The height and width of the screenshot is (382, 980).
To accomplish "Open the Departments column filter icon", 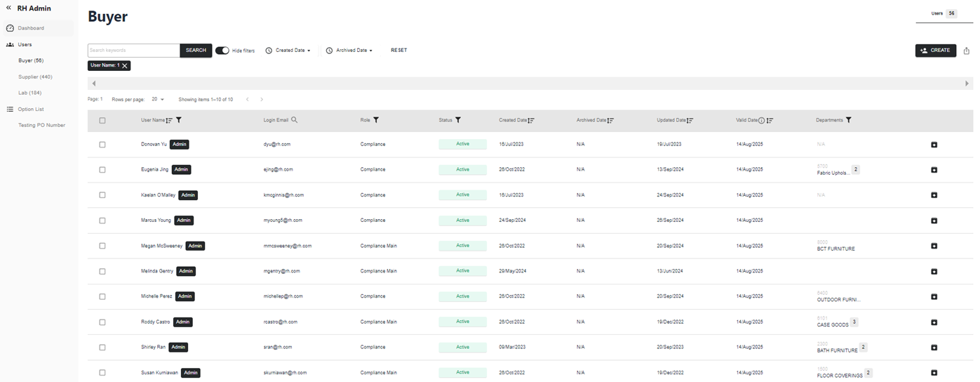I will (849, 120).
